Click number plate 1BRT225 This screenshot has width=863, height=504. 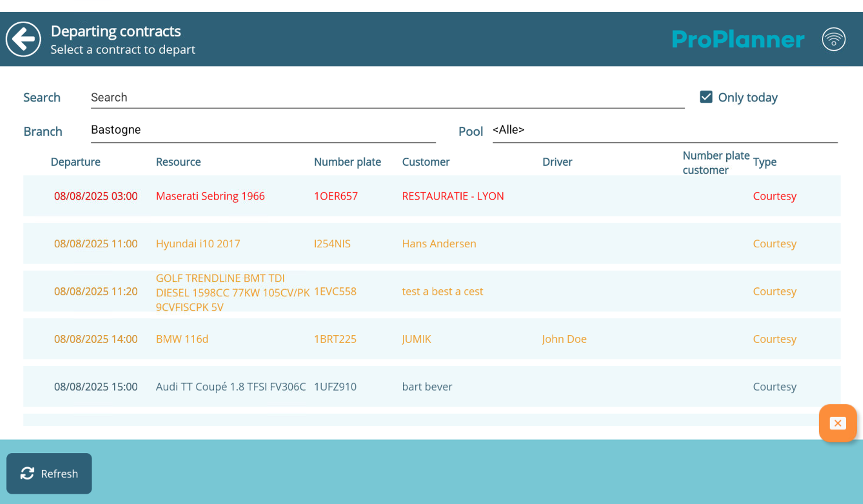coord(335,339)
